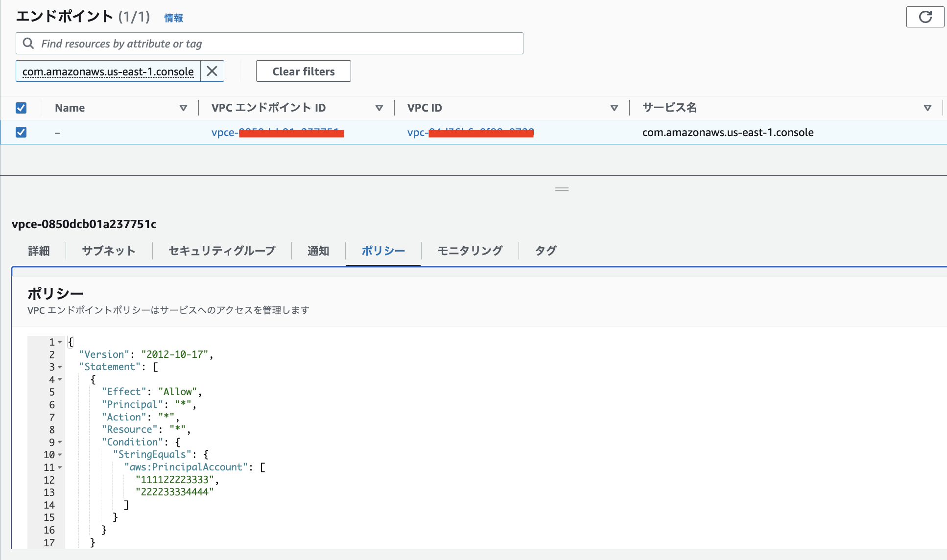
Task: Sort by VPC エンドポイント ID column
Action: coord(379,108)
